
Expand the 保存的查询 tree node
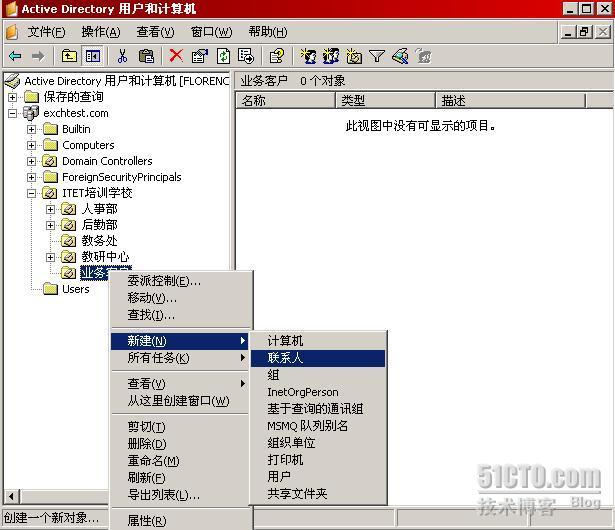(x=13, y=97)
